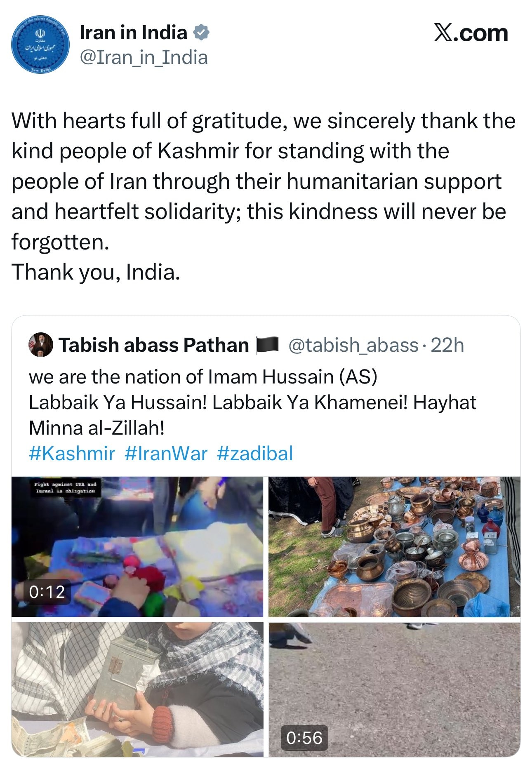This screenshot has height=774, width=532.
Task: Open Tabish abass Pathan's small avatar
Action: pyautogui.click(x=40, y=345)
